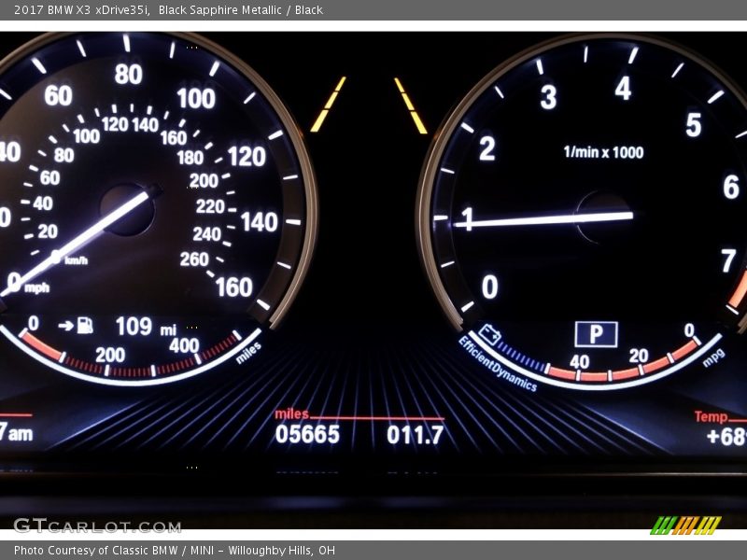Click the 1/min x 1000 label
The width and height of the screenshot is (747, 560).
pos(603,152)
